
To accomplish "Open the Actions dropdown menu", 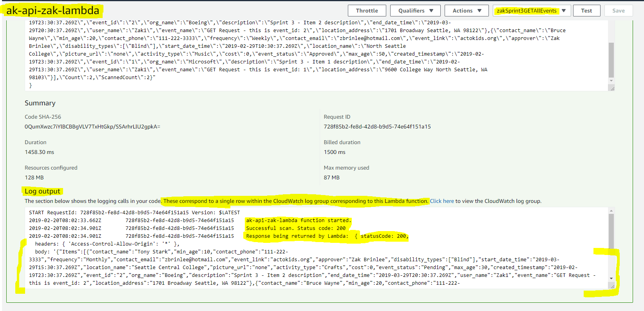I will 467,11.
